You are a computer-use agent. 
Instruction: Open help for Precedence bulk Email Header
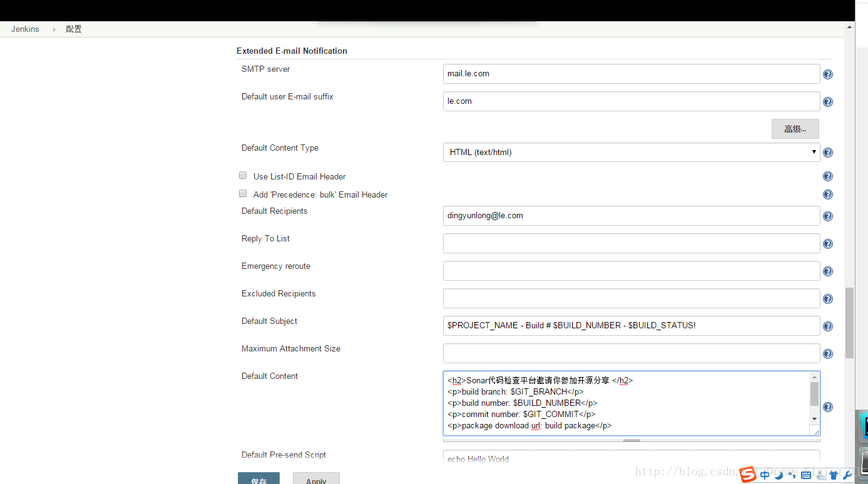point(827,194)
